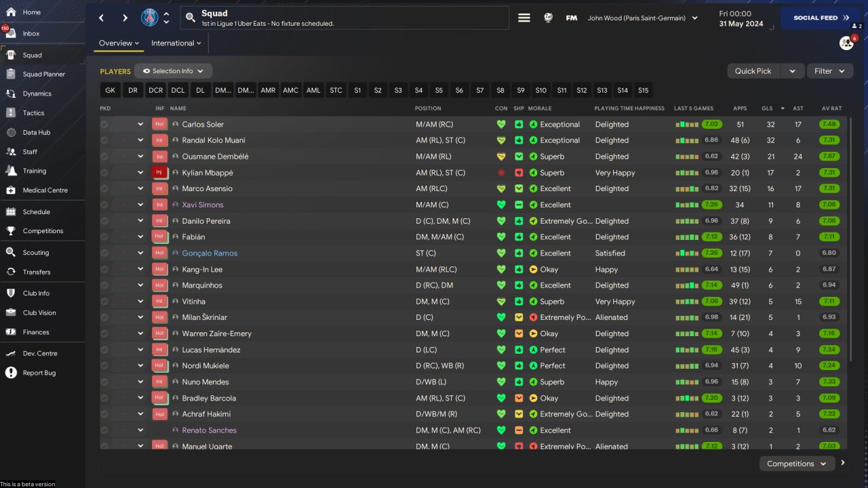Expand the row chevron for Lucas Hernández

tap(140, 350)
